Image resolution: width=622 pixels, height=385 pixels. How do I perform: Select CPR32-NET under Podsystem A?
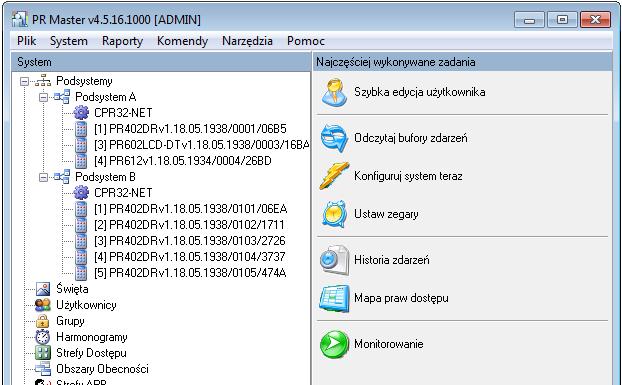click(x=123, y=113)
